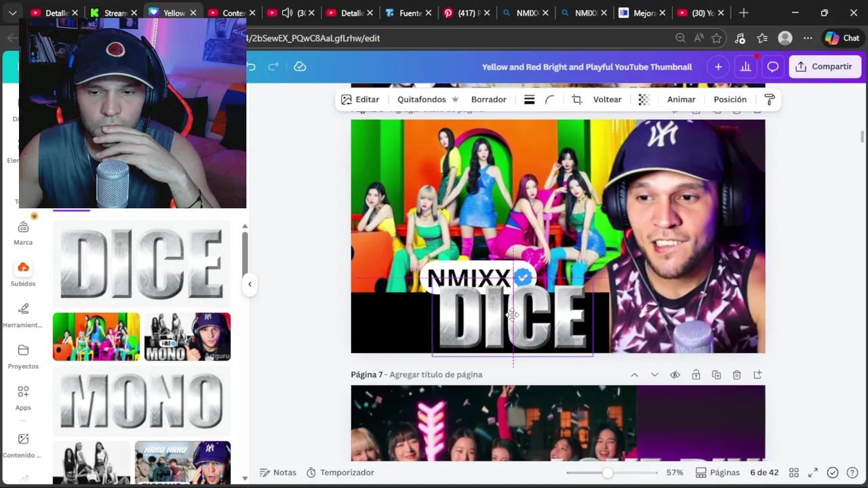Open the analytics bar chart icon
The width and height of the screenshot is (868, 488).
point(745,66)
